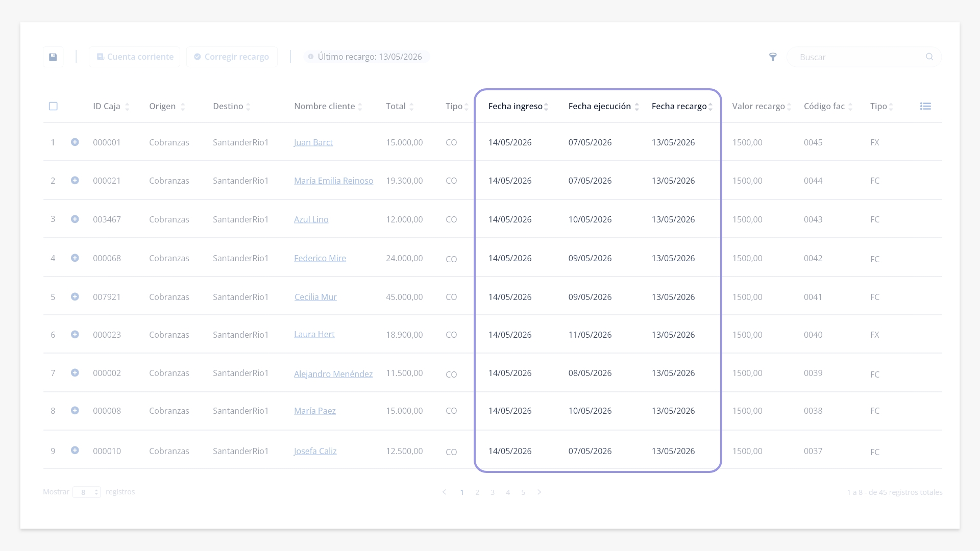Expand row 9 plus icon

point(75,450)
